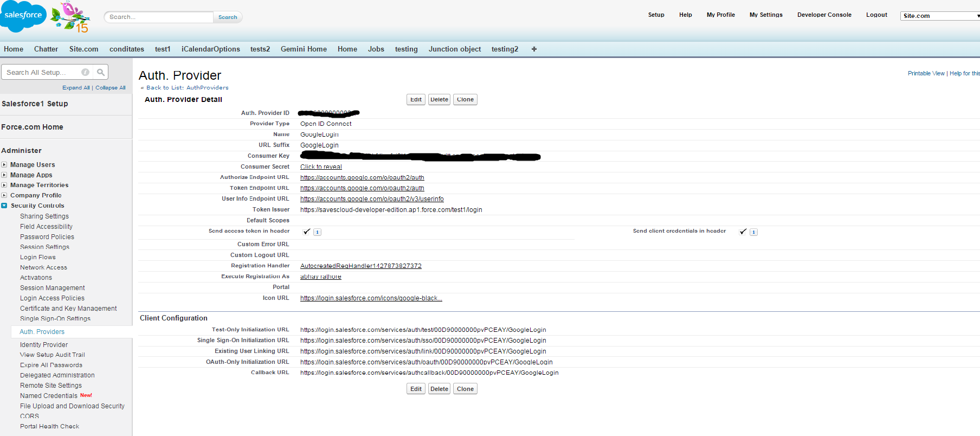The height and width of the screenshot is (436, 980).
Task: Open the Icon URL google-black link
Action: tap(371, 298)
